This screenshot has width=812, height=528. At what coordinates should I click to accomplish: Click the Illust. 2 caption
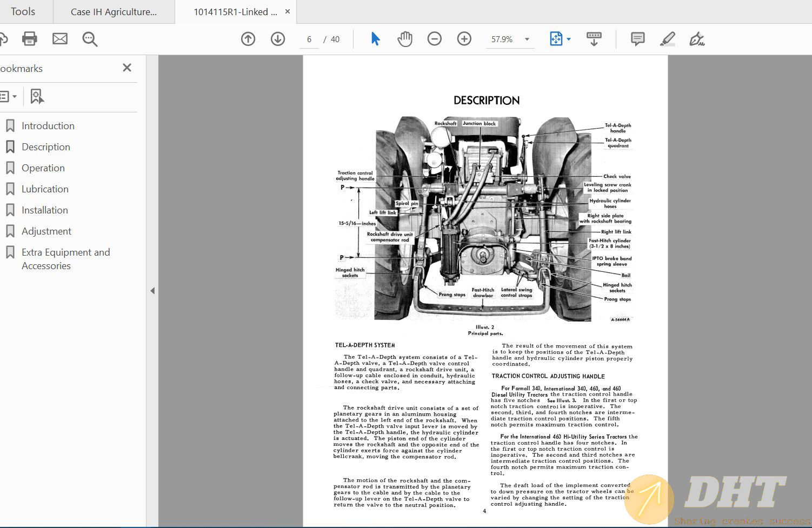[485, 327]
